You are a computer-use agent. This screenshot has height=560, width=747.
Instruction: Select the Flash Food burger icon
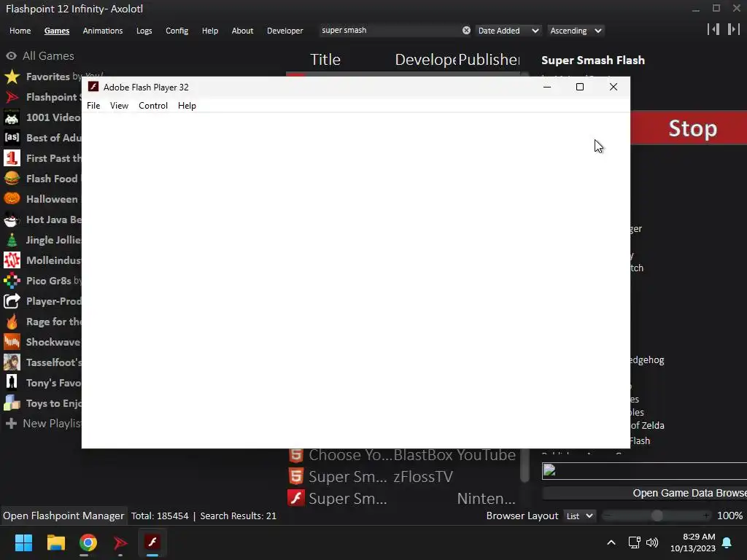point(12,179)
